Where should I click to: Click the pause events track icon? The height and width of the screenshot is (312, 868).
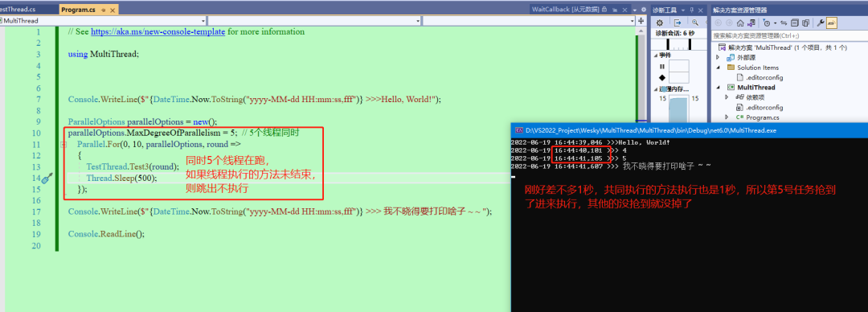click(x=661, y=66)
